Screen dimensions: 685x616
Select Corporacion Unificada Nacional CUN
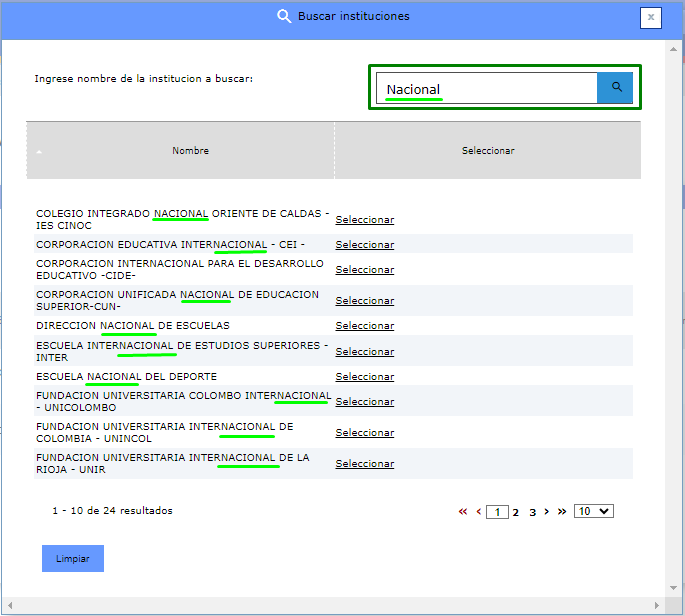point(364,301)
